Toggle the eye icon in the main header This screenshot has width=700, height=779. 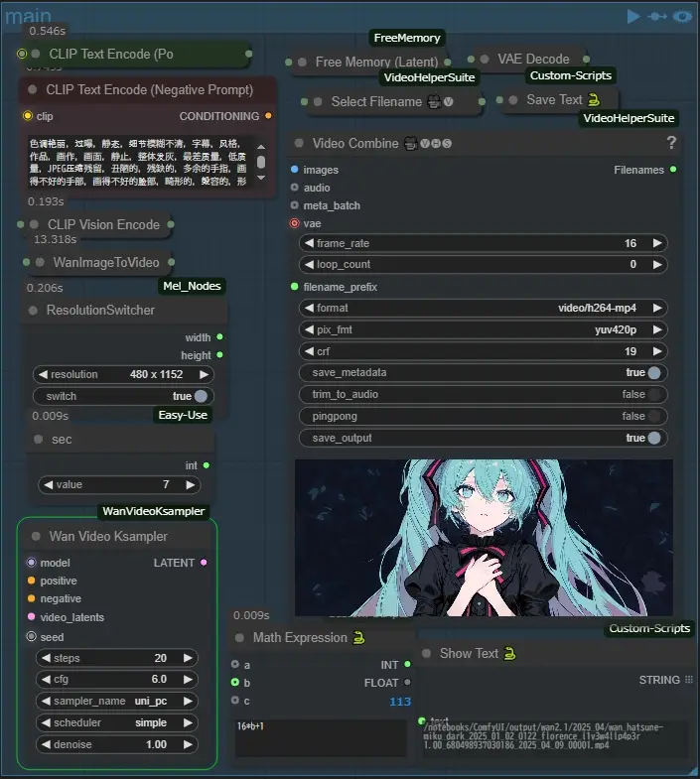pos(682,17)
